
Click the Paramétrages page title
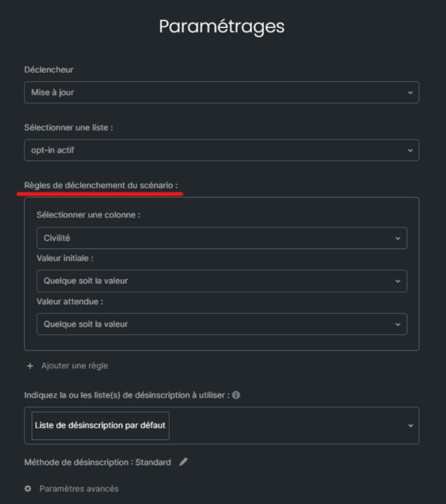[x=222, y=26]
